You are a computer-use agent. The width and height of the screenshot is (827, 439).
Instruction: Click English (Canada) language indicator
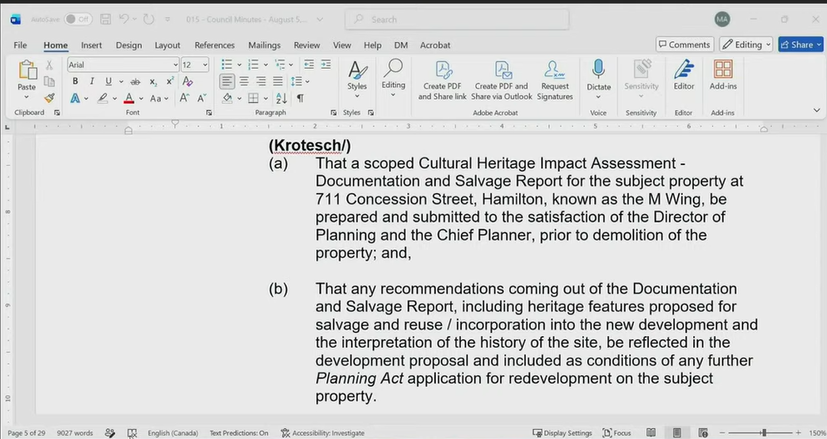(172, 433)
